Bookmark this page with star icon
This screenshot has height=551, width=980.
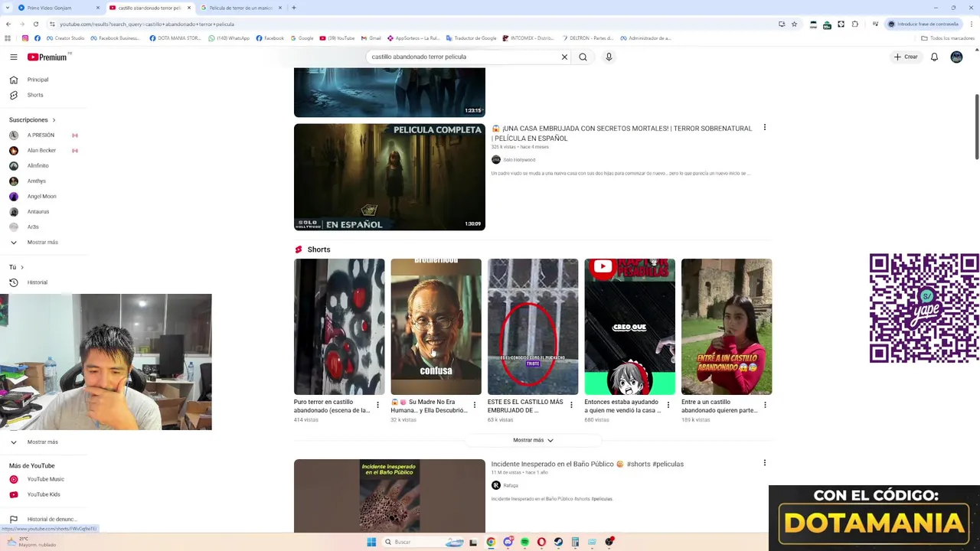click(x=794, y=24)
